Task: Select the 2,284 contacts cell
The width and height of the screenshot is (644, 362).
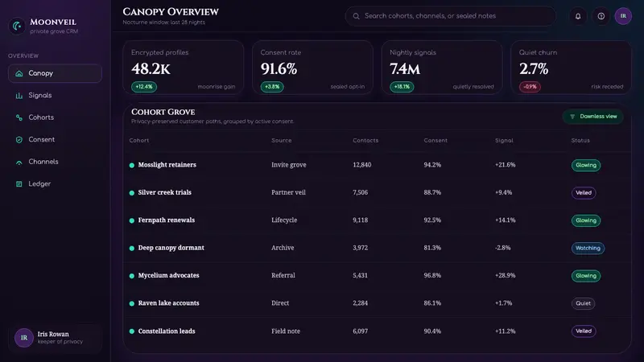Action: click(x=360, y=303)
